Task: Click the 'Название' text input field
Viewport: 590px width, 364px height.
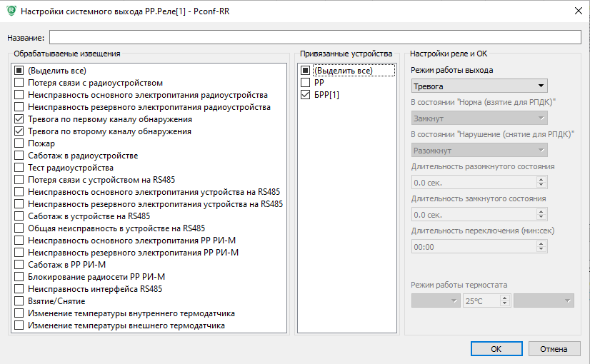Action: [315, 37]
